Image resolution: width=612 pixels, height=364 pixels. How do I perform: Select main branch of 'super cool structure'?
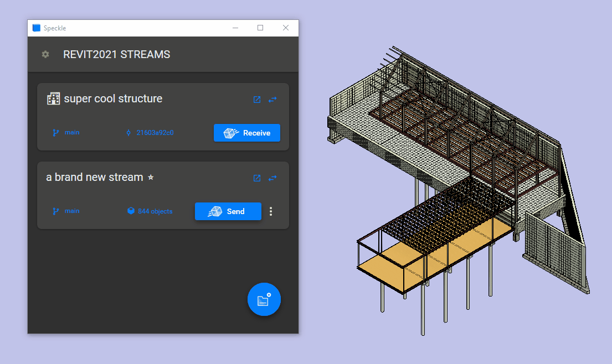66,133
